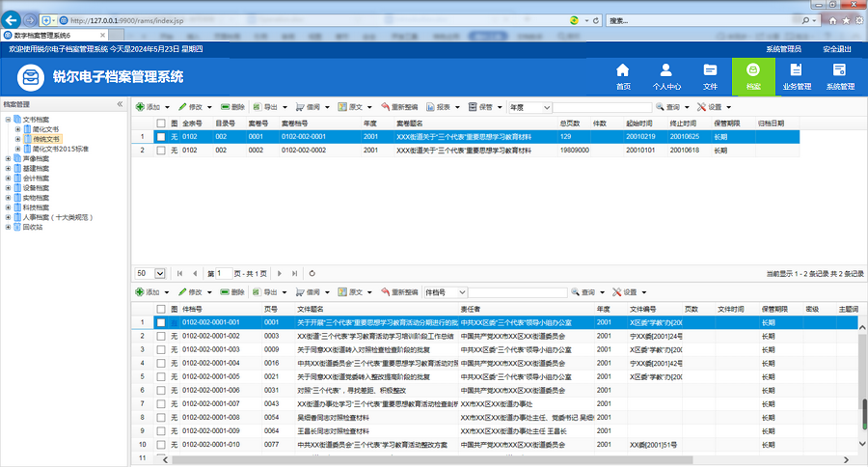Toggle select-all checkbox in lower table header
The width and height of the screenshot is (868, 467).
(x=161, y=309)
